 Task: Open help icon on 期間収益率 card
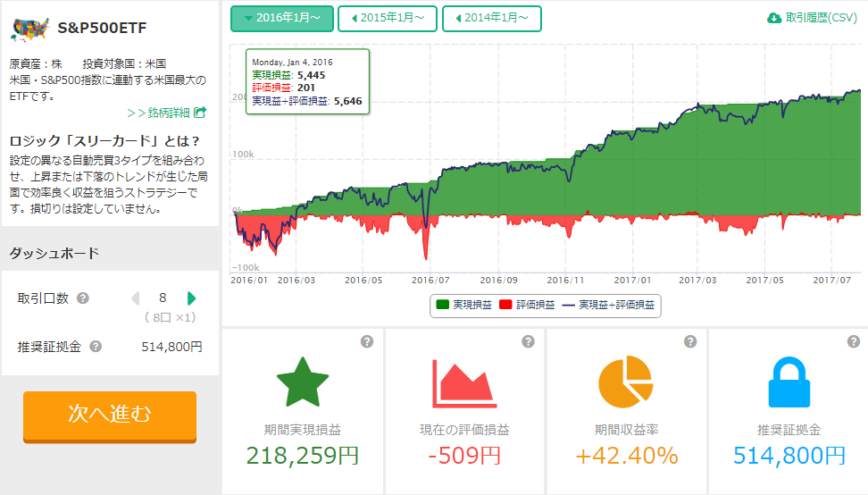pyautogui.click(x=689, y=341)
